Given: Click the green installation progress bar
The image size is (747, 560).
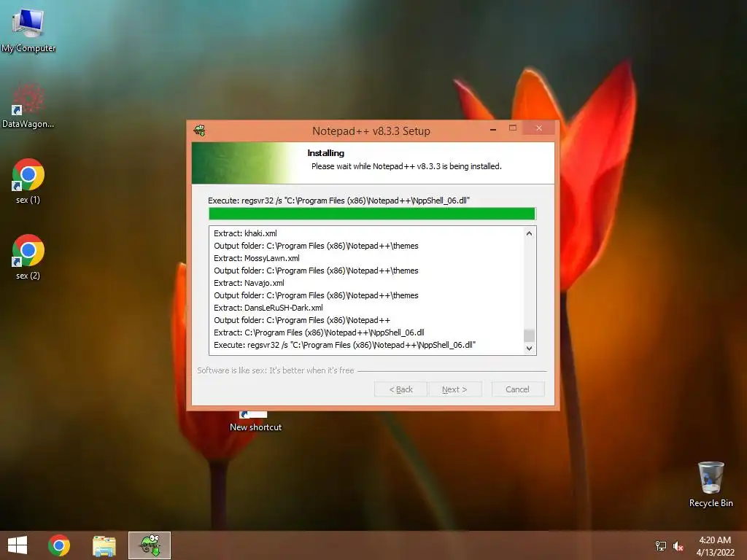Looking at the screenshot, I should [372, 214].
